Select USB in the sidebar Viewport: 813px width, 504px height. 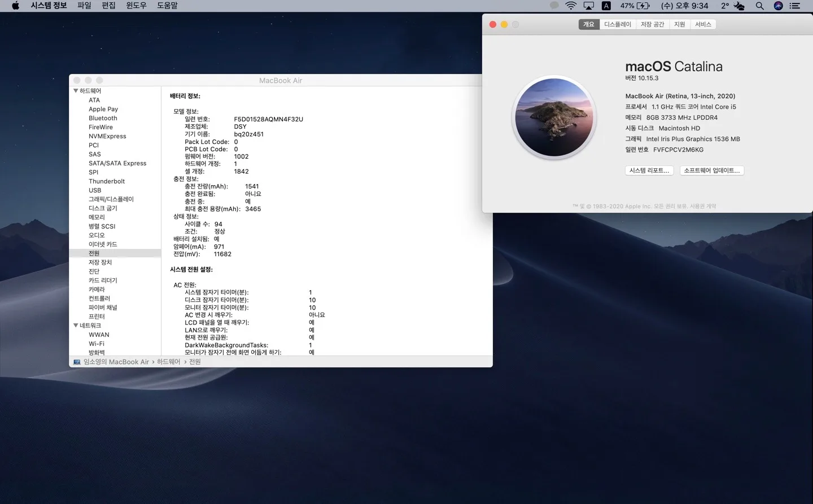pyautogui.click(x=95, y=190)
